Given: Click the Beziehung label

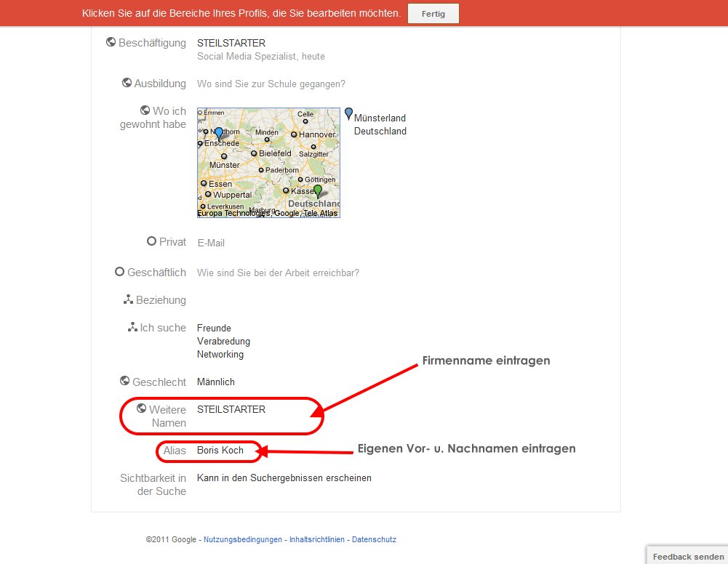Looking at the screenshot, I should click(161, 300).
